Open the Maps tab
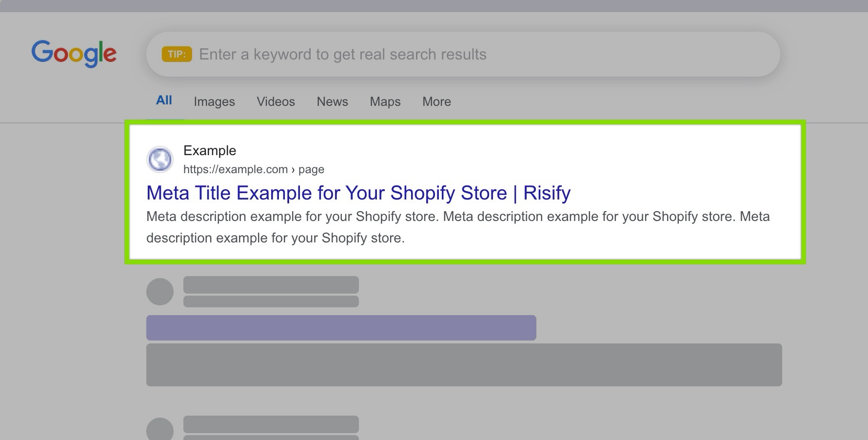The width and height of the screenshot is (868, 440). point(385,101)
